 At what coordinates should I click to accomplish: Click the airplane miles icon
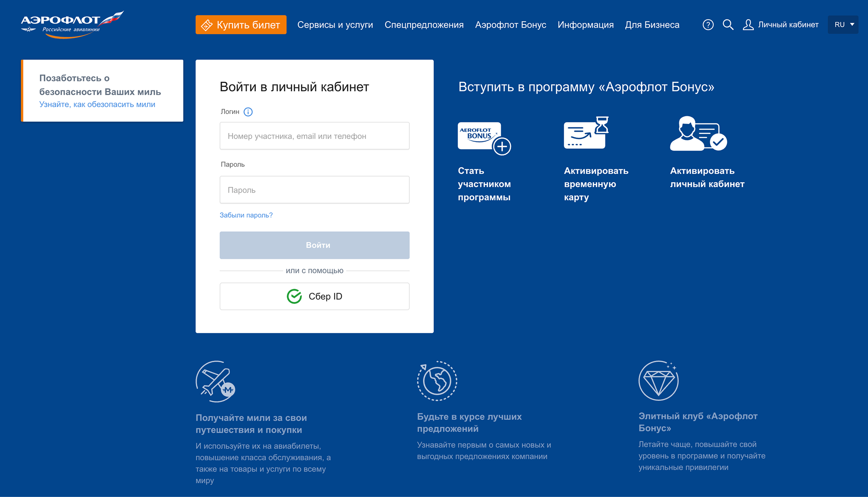[216, 381]
